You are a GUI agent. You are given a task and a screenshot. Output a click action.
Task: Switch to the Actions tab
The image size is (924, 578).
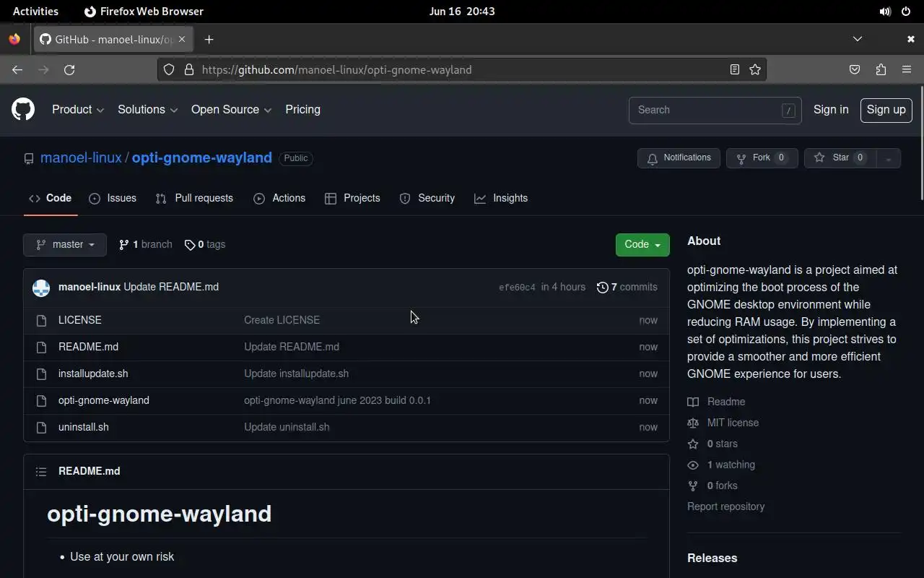pyautogui.click(x=279, y=198)
